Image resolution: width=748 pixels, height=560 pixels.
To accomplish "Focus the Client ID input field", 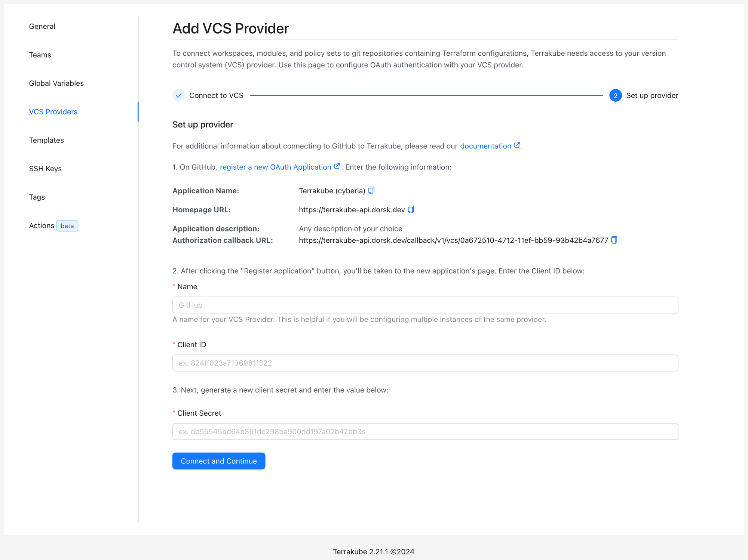I will point(425,363).
